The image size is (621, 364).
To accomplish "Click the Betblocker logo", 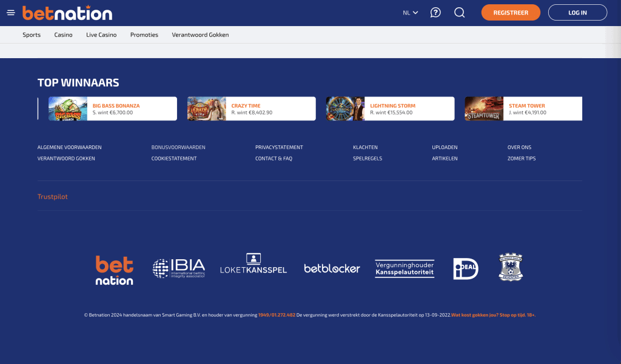I will 332,268.
